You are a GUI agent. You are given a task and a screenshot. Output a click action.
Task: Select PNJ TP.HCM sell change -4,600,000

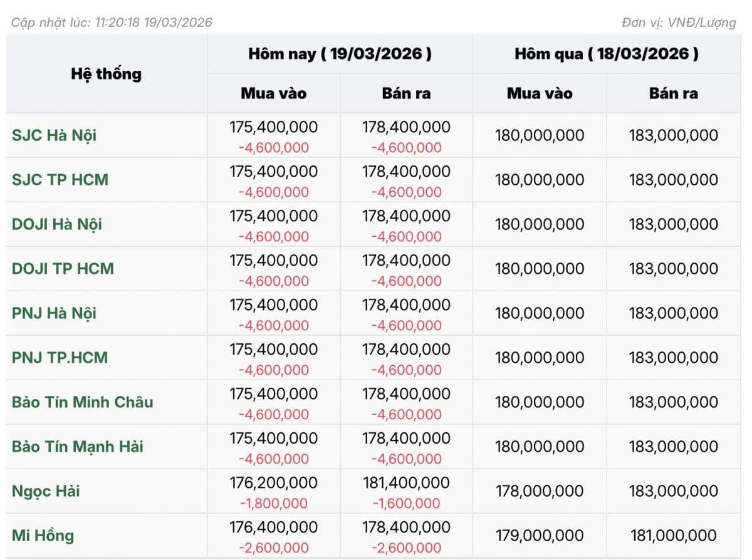pos(406,370)
